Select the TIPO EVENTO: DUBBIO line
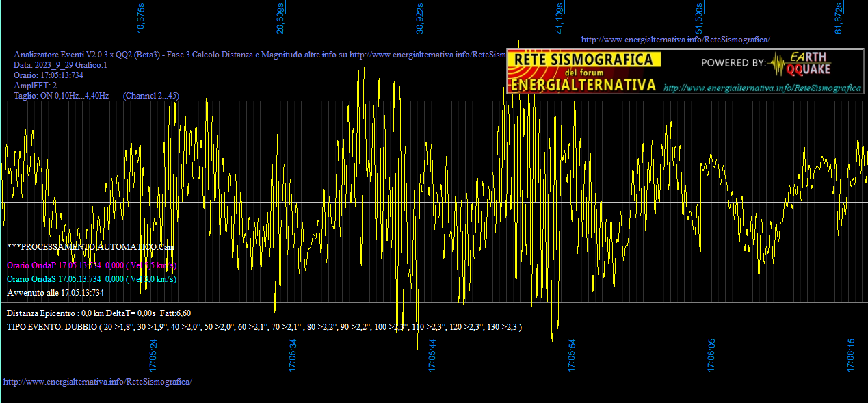 click(x=265, y=326)
